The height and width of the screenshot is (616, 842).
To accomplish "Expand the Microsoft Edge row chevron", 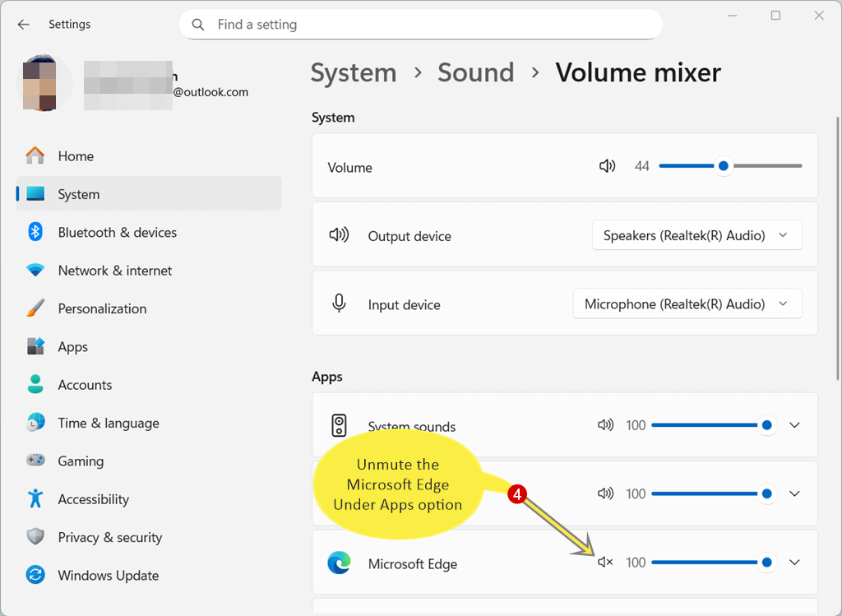I will [795, 563].
